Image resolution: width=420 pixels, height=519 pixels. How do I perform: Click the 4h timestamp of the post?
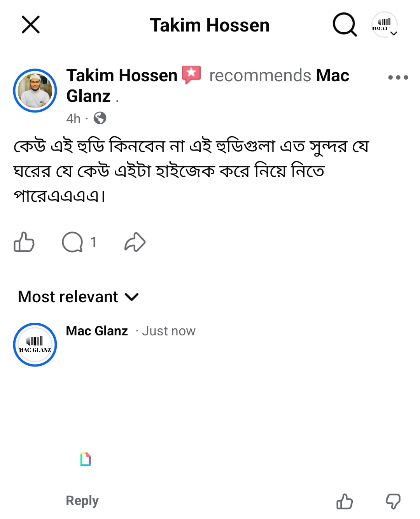[73, 118]
